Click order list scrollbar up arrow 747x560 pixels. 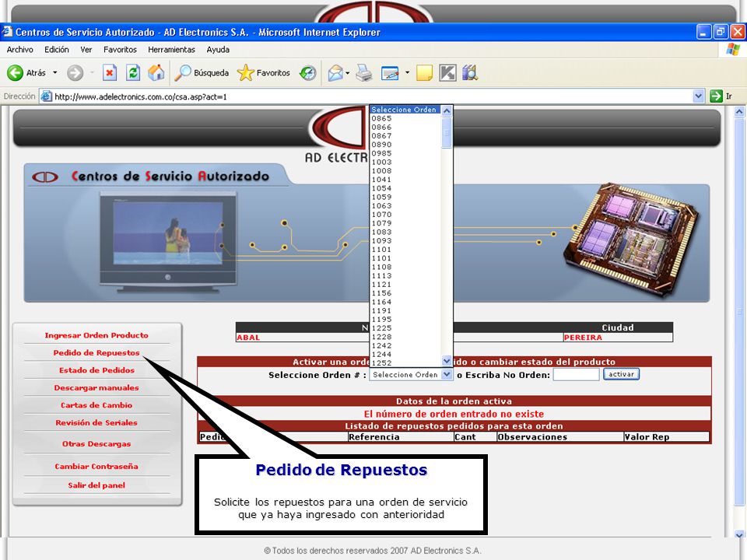coord(447,111)
